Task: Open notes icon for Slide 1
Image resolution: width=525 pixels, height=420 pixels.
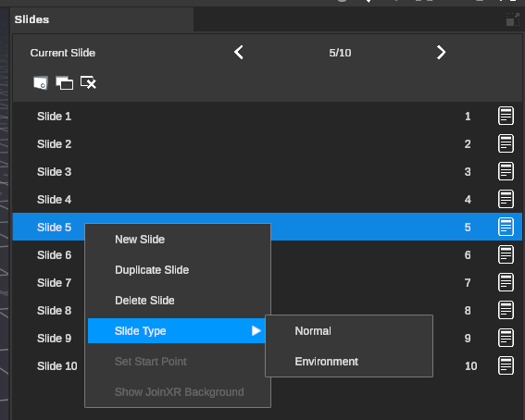Action: pos(506,116)
